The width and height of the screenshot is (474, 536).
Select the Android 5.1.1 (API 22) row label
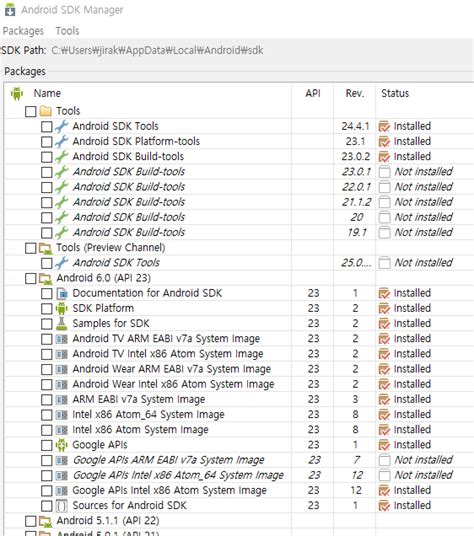click(x=108, y=521)
